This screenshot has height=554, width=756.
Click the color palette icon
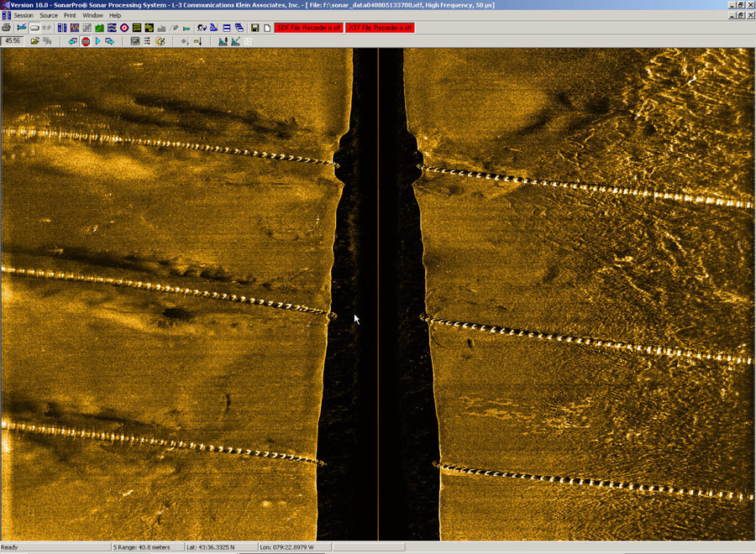click(x=160, y=41)
